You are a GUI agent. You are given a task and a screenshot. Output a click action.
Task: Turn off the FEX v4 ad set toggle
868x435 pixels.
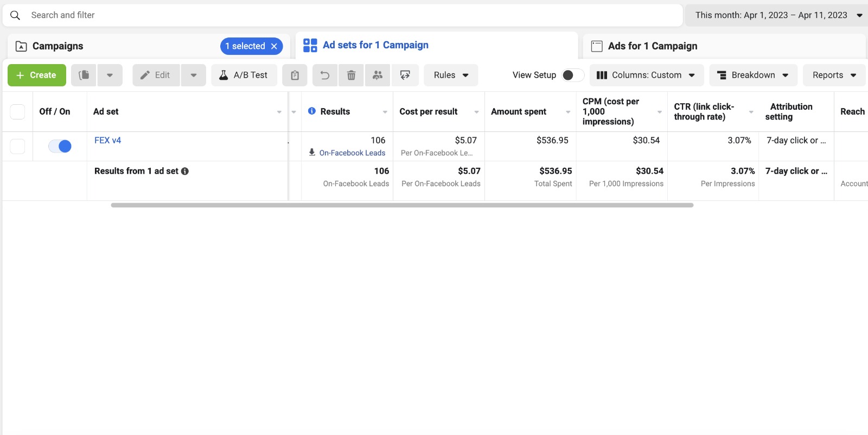click(60, 146)
